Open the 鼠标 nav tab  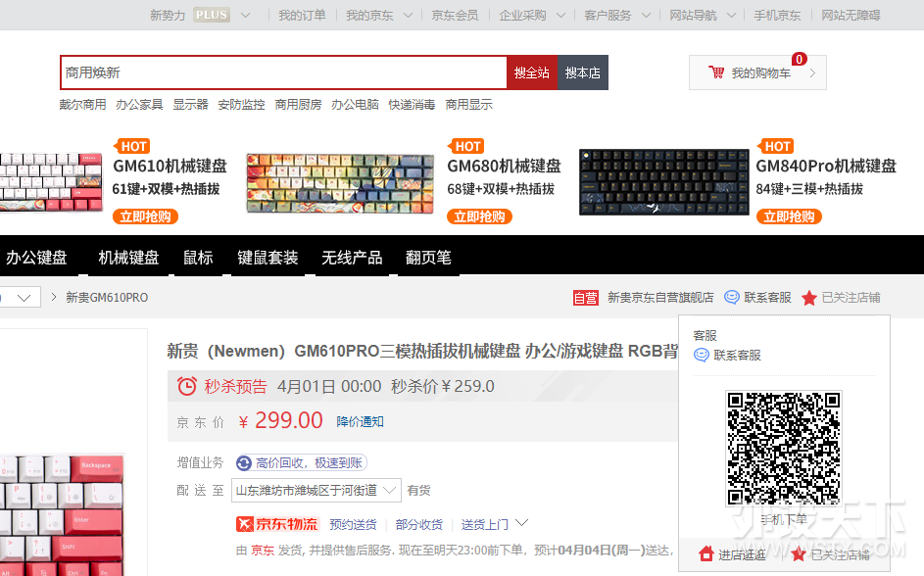[x=198, y=258]
